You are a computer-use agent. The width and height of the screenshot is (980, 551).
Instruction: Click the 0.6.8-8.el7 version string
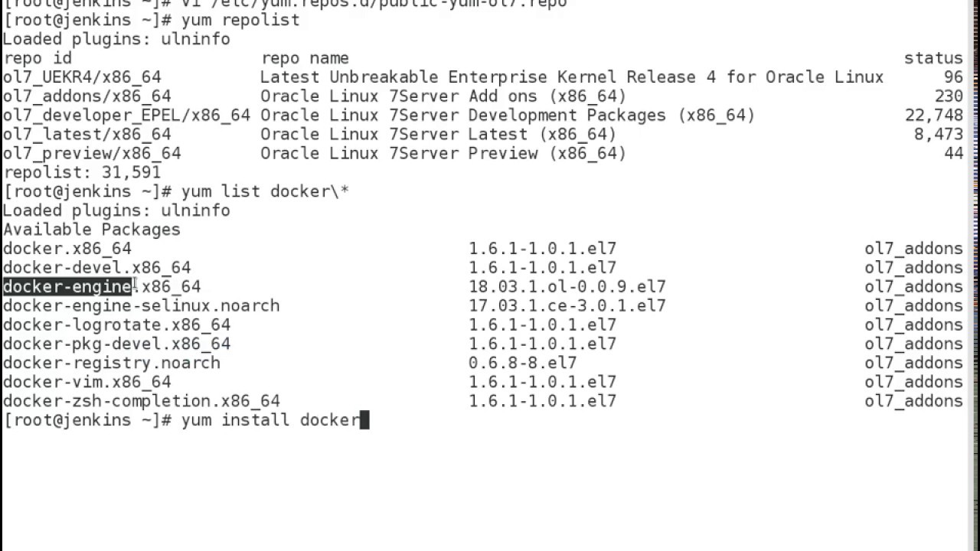(x=523, y=364)
